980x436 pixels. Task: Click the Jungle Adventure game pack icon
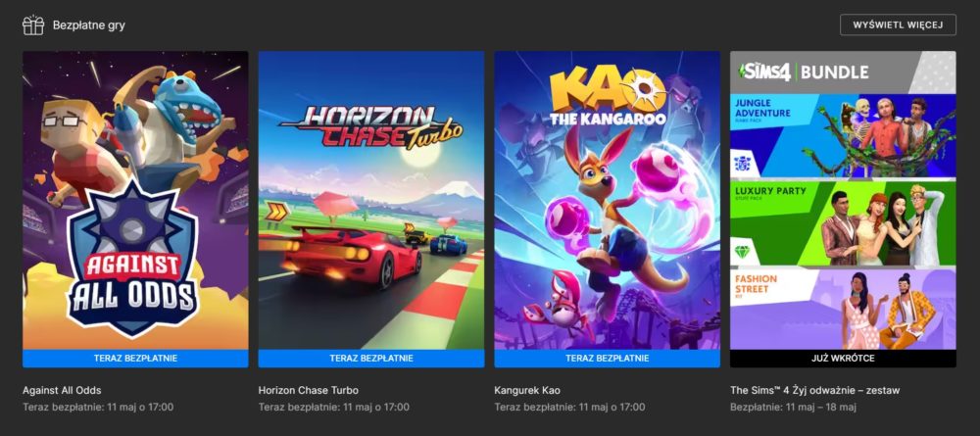coord(745,163)
